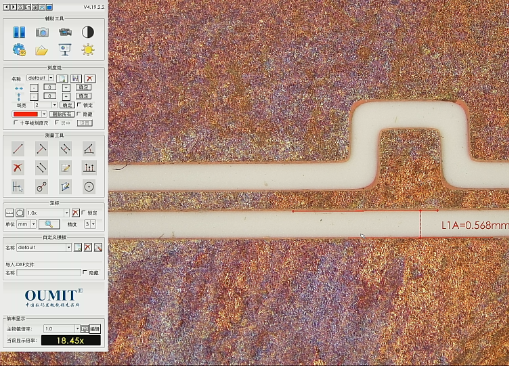
Task: Click the 18.45x magnification readout
Action: pos(71,340)
